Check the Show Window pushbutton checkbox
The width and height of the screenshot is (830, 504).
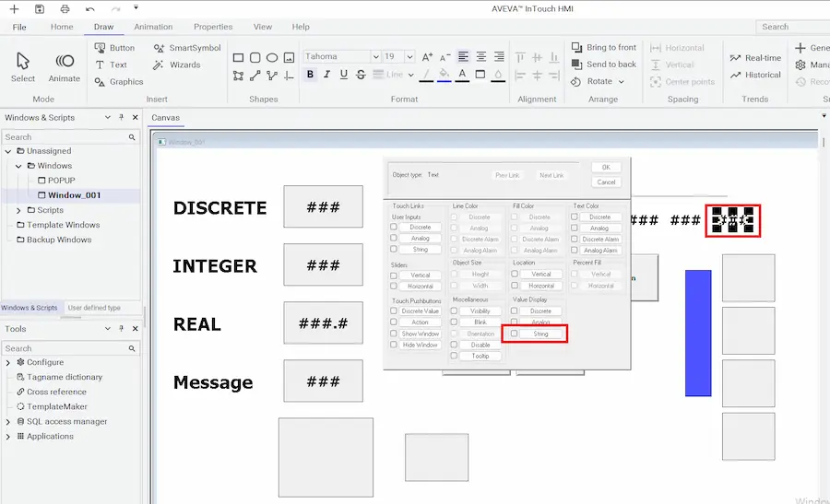pyautogui.click(x=393, y=334)
